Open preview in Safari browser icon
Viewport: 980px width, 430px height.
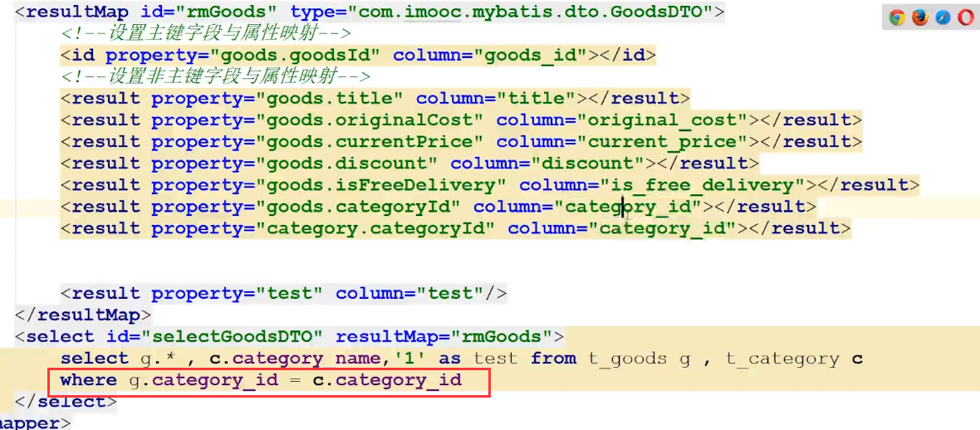(943, 18)
